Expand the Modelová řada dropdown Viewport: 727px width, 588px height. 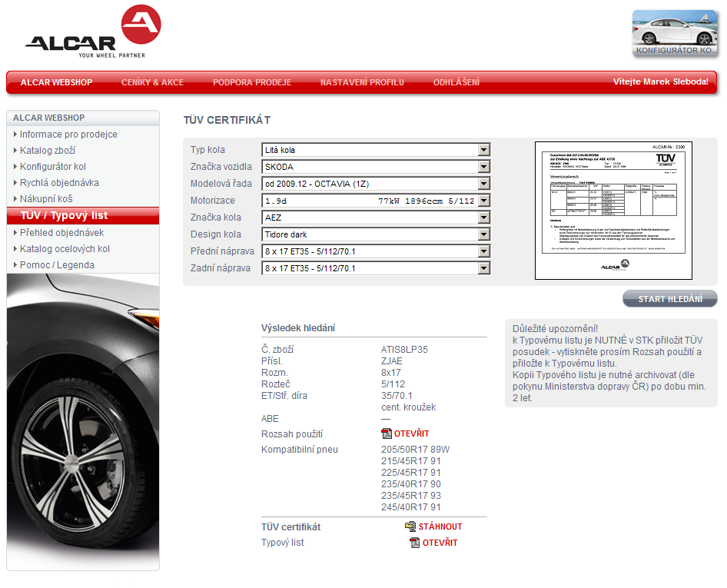click(483, 184)
